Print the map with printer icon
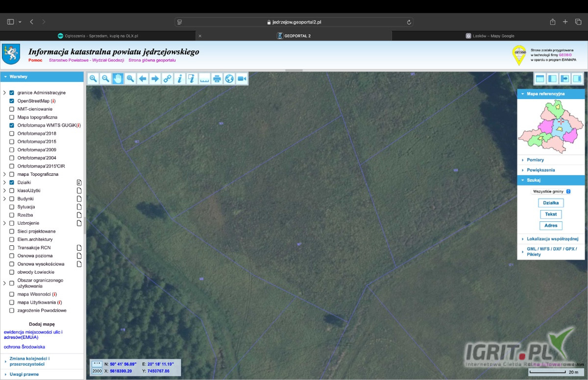Image resolution: width=588 pixels, height=380 pixels. pyautogui.click(x=217, y=79)
